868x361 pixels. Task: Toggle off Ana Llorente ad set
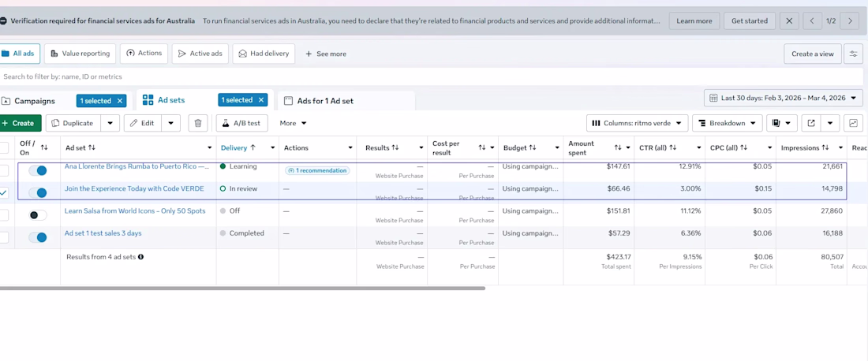point(37,170)
